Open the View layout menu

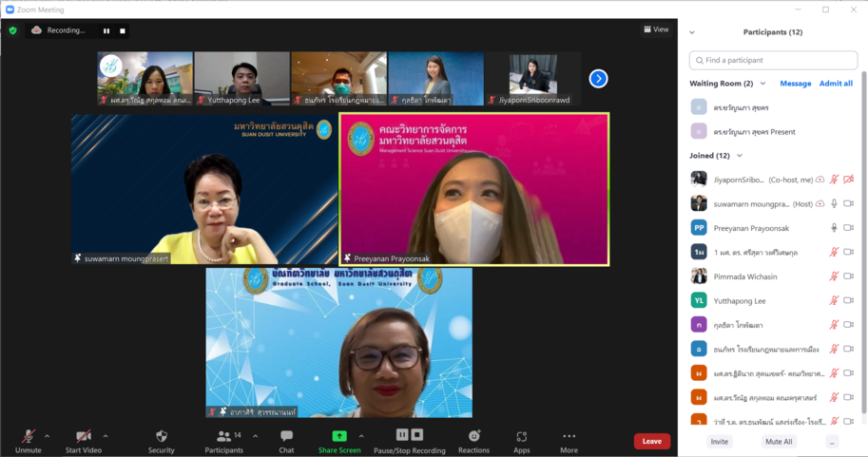click(656, 29)
